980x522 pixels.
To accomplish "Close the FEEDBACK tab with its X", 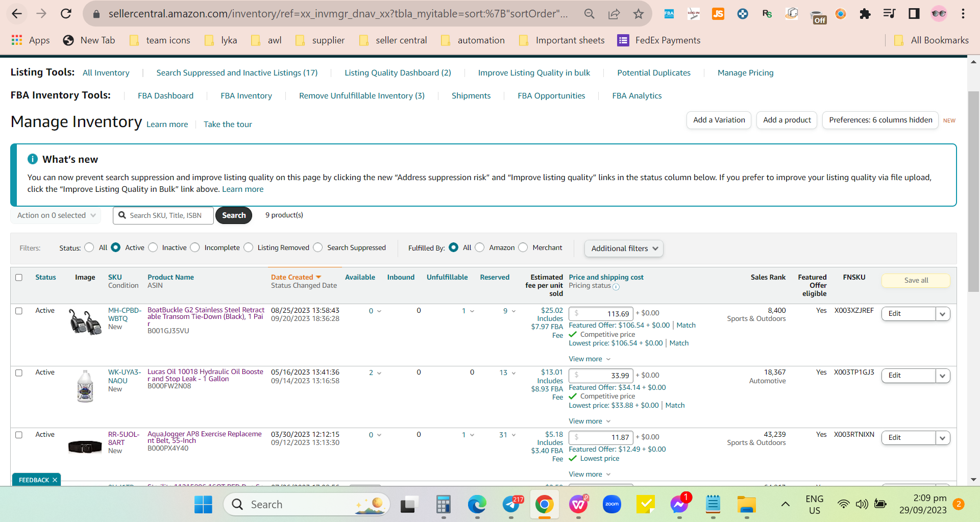I will point(55,480).
